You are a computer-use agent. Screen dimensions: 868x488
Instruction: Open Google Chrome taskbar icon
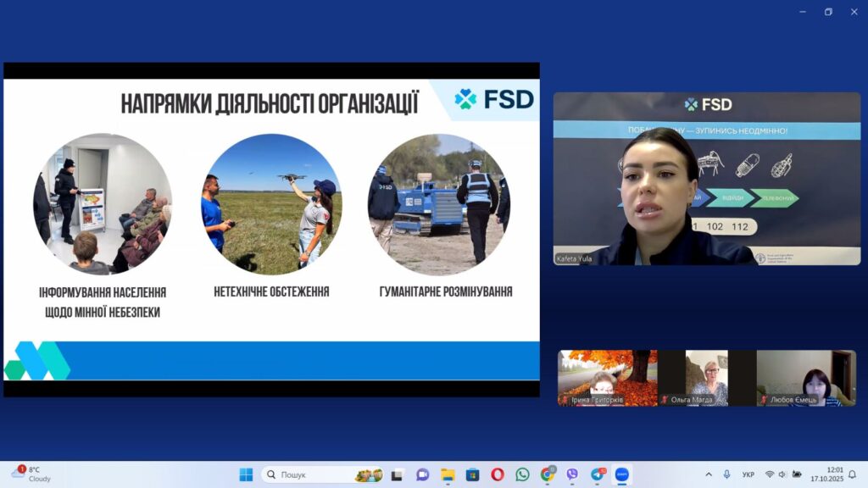(548, 474)
